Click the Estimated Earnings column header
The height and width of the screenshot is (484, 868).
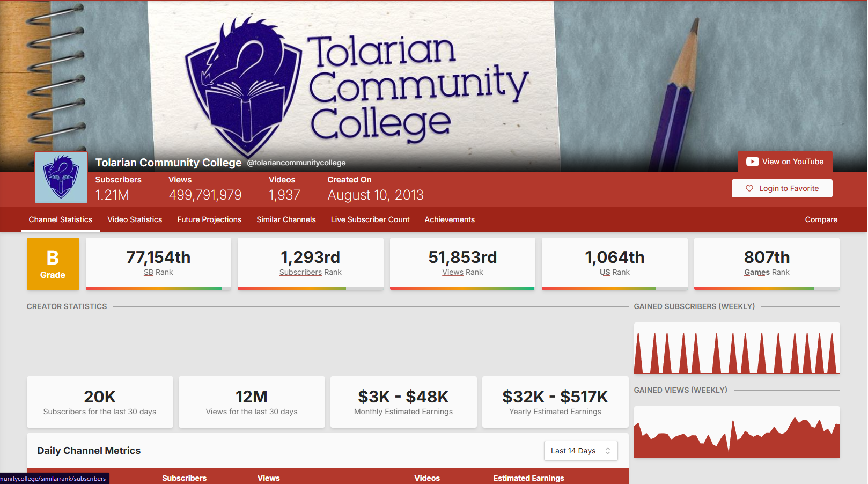tap(528, 478)
